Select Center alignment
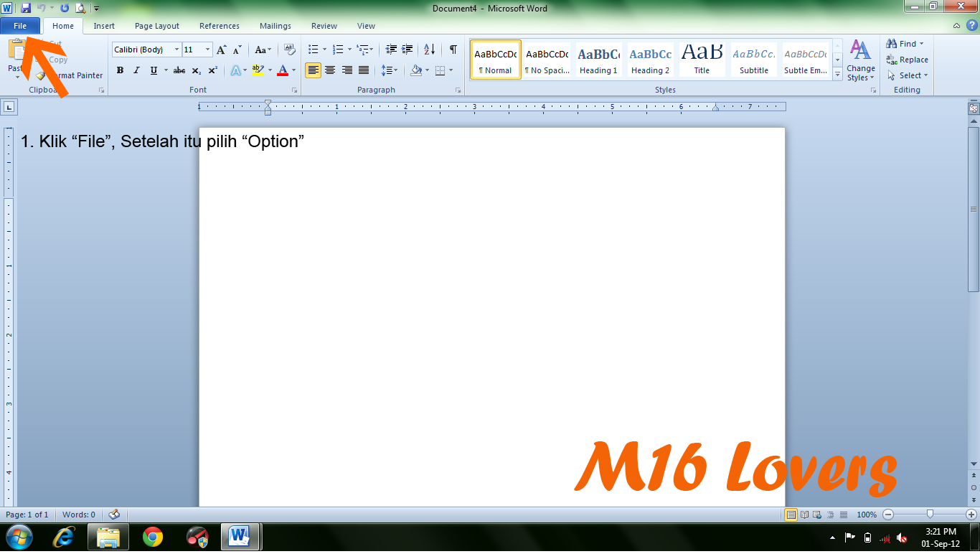Image resolution: width=980 pixels, height=554 pixels. [330, 70]
